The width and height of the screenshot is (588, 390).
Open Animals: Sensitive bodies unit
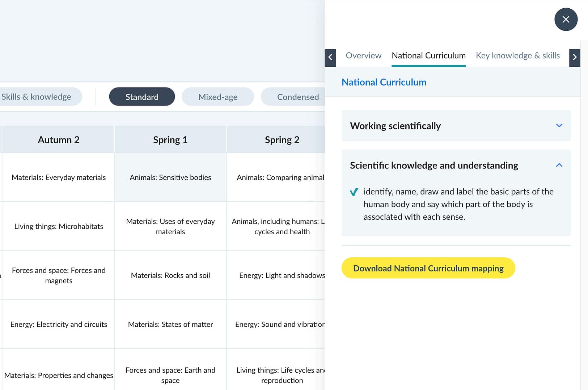tap(170, 177)
